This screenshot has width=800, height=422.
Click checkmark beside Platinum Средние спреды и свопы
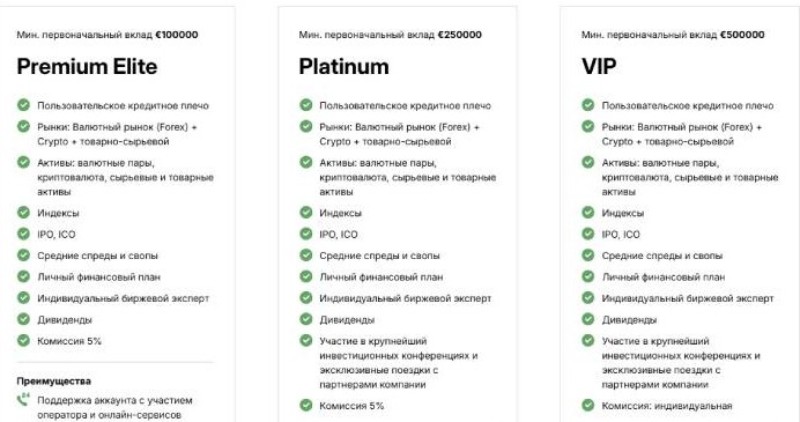pyautogui.click(x=306, y=256)
